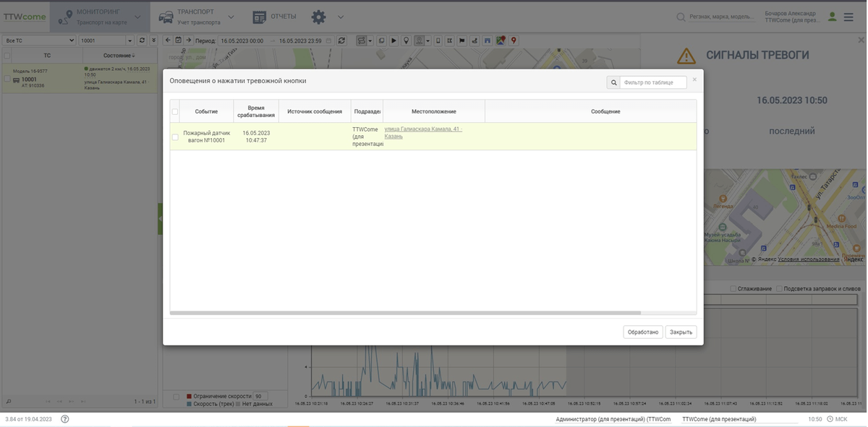Expand the Monitoring menu chevron

click(137, 16)
